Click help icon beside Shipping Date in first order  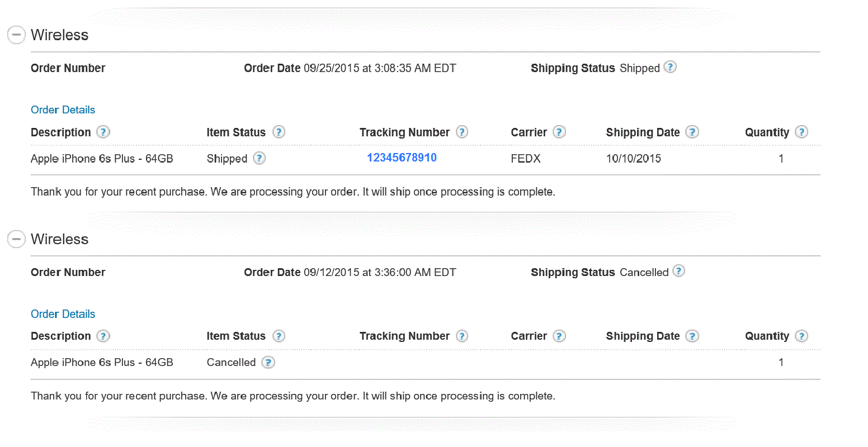(x=692, y=132)
